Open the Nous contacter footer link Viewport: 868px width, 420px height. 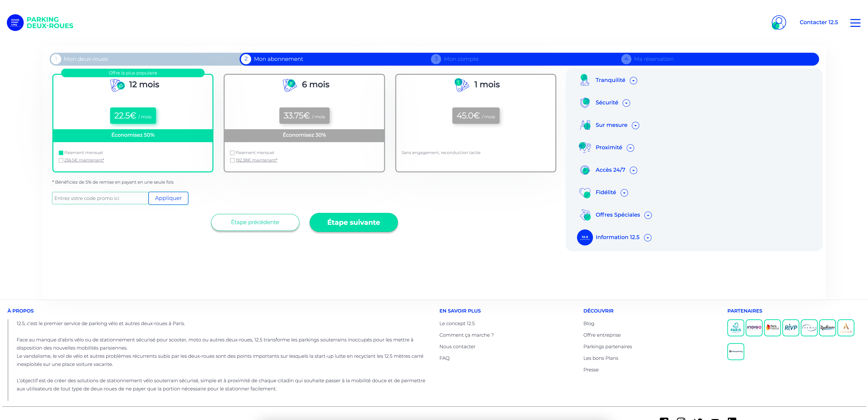click(x=457, y=347)
